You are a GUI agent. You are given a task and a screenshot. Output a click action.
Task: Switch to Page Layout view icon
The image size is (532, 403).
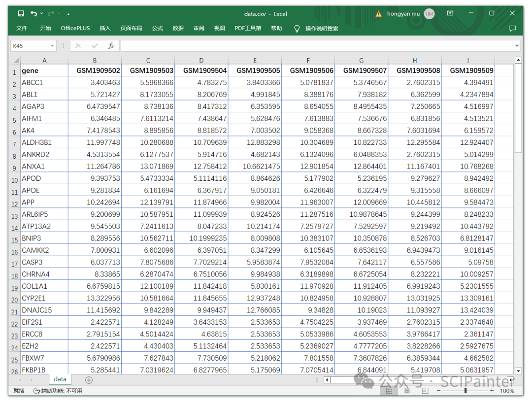(407, 391)
